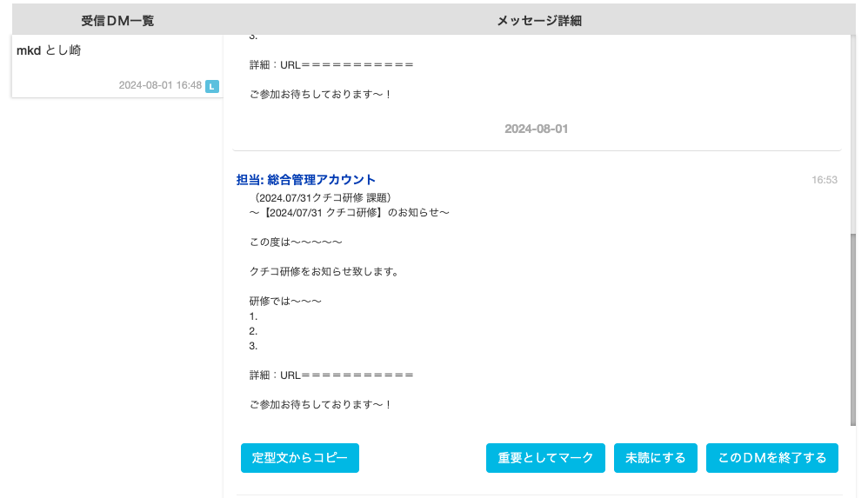The image size is (868, 498).
Task: Click the （2024.07/31クチコ研修 課題） text
Action: click(324, 197)
